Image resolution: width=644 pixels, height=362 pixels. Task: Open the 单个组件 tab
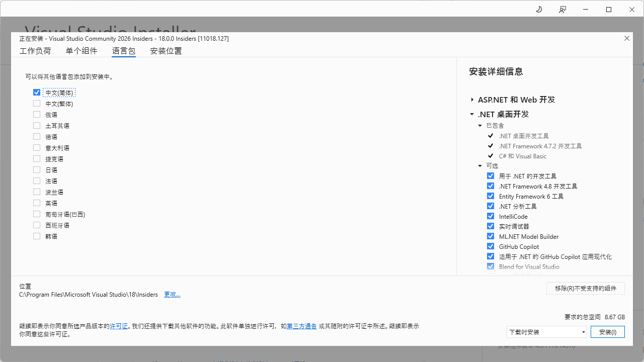coord(82,51)
